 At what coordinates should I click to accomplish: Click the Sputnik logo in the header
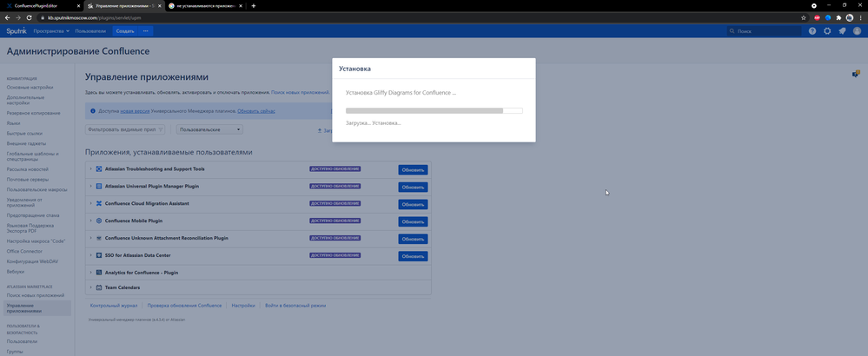click(x=16, y=31)
